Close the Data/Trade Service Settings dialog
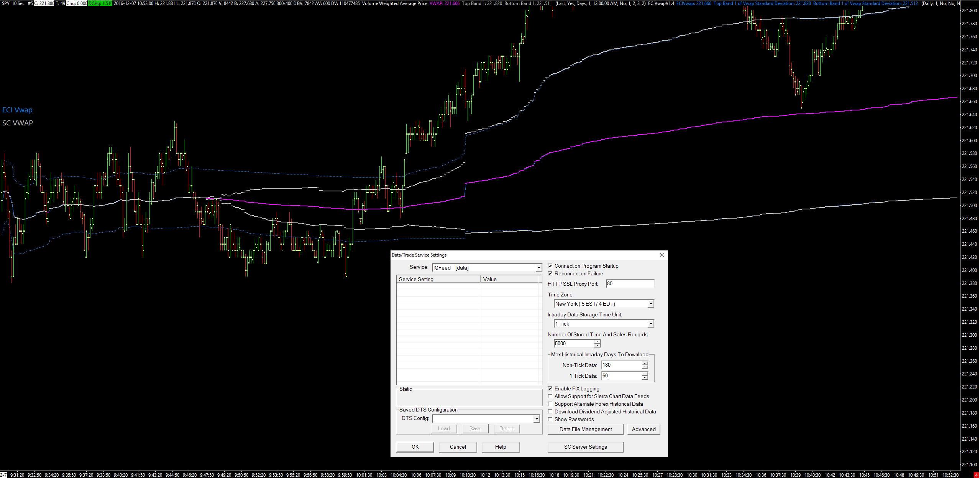Viewport: 980px width, 479px height. point(662,255)
